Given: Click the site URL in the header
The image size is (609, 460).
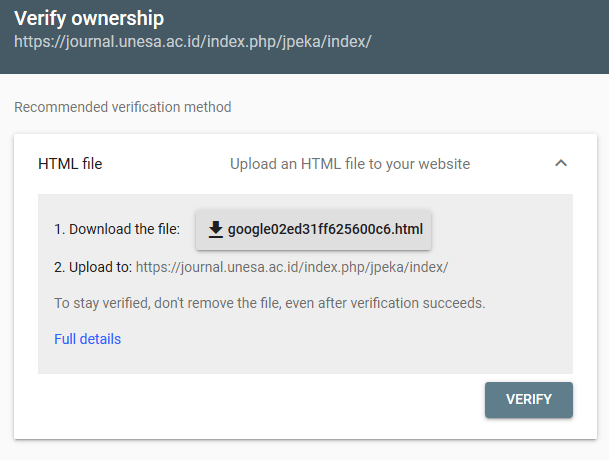Looking at the screenshot, I should coord(193,43).
